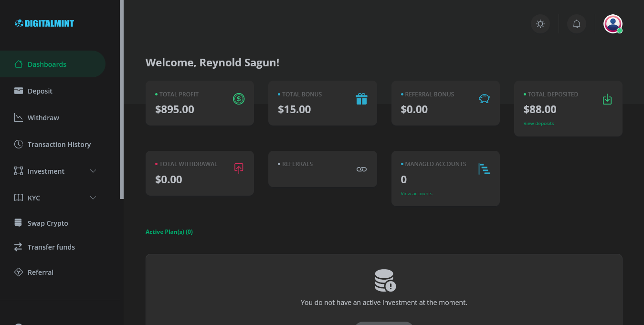Viewport: 644px width, 325px height.
Task: Select Swap Crypto in sidebar
Action: [48, 223]
